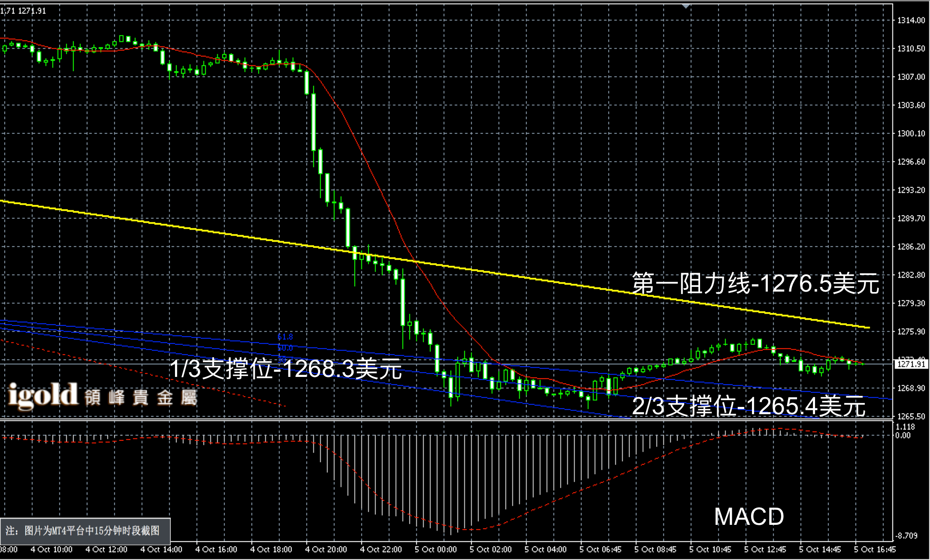Click the 1300.10 price scale label
The width and height of the screenshot is (930, 560).
pyautogui.click(x=911, y=134)
